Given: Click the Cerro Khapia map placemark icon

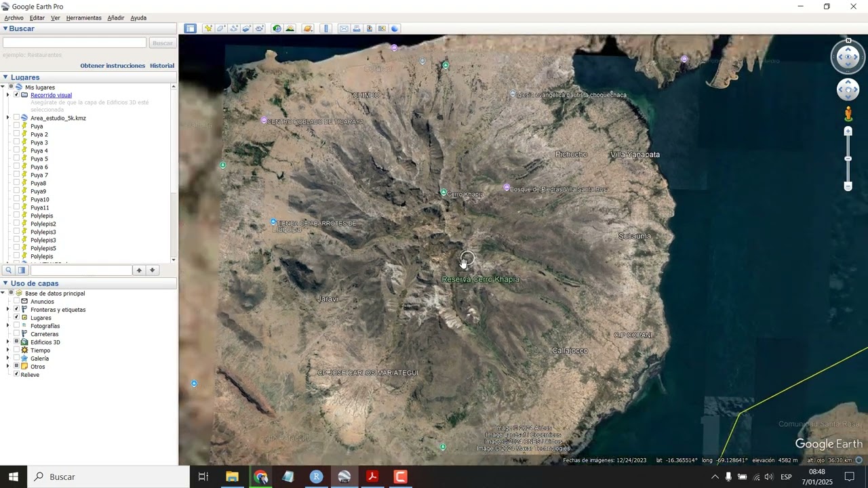Looking at the screenshot, I should click(443, 192).
